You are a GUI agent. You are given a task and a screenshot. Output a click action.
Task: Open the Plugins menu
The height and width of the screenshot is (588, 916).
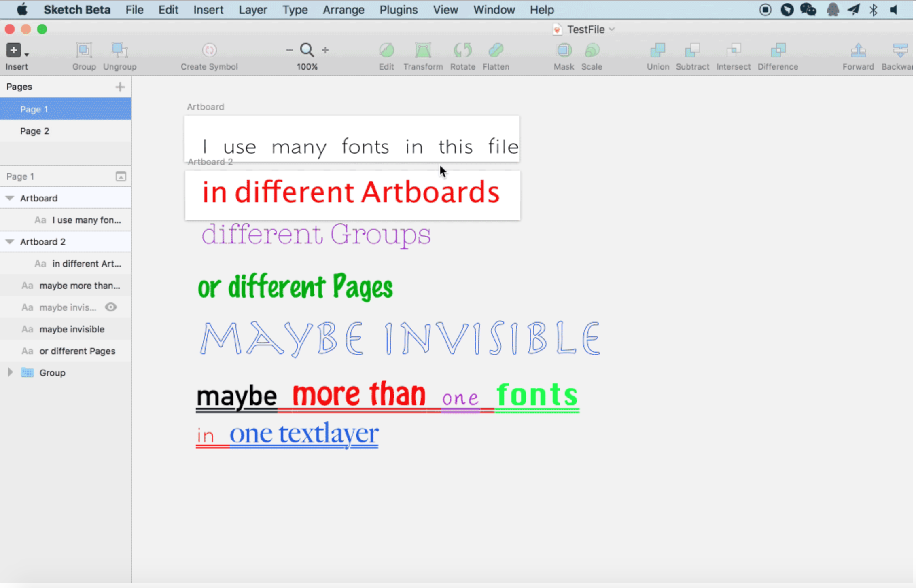tap(398, 10)
